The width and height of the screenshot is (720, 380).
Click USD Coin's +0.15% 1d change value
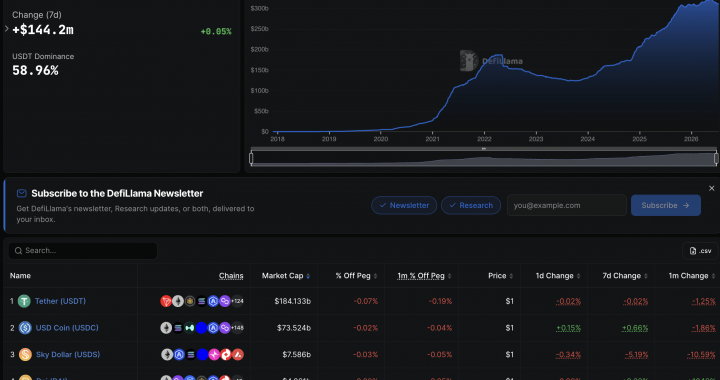point(568,328)
